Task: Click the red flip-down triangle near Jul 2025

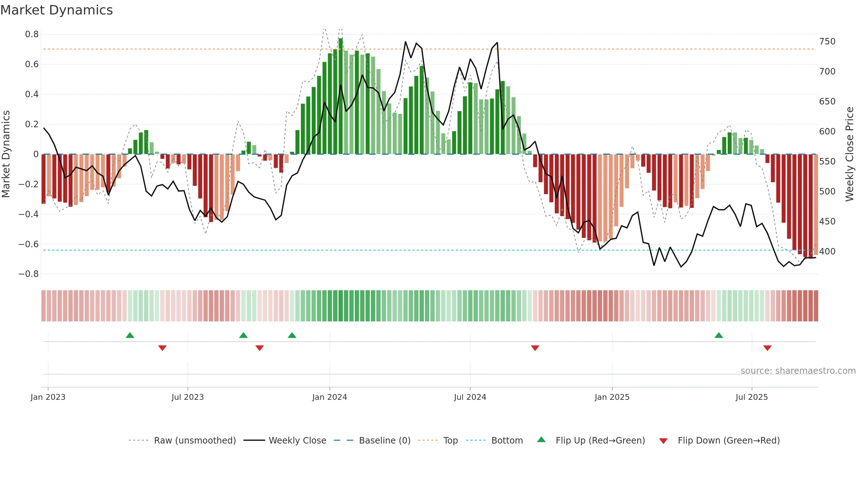Action: pos(767,348)
